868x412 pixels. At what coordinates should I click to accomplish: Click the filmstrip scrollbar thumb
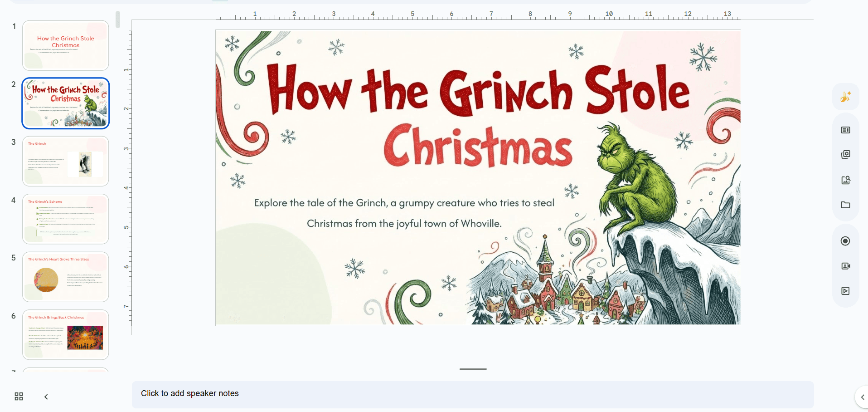tap(118, 20)
